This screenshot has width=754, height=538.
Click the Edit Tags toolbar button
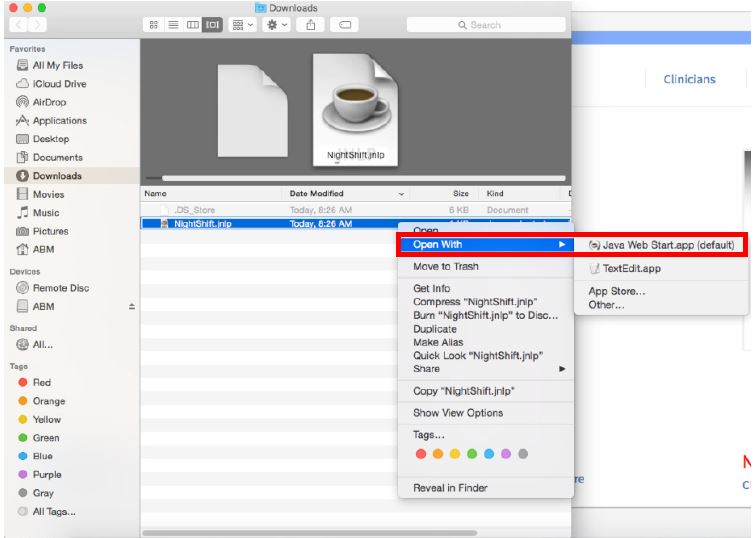pos(344,25)
